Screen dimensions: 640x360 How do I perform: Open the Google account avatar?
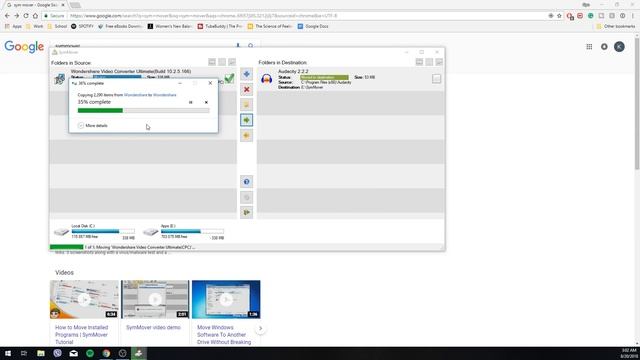click(619, 47)
